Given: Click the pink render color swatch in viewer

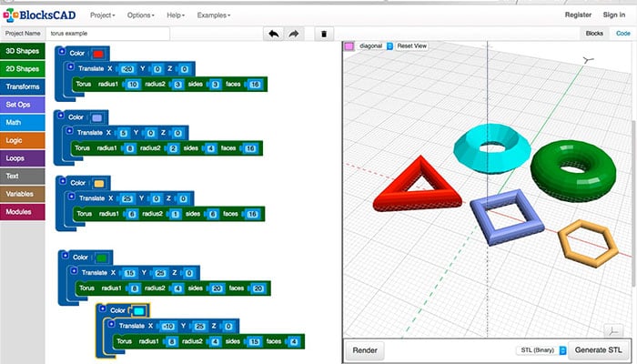Looking at the screenshot, I should [349, 46].
